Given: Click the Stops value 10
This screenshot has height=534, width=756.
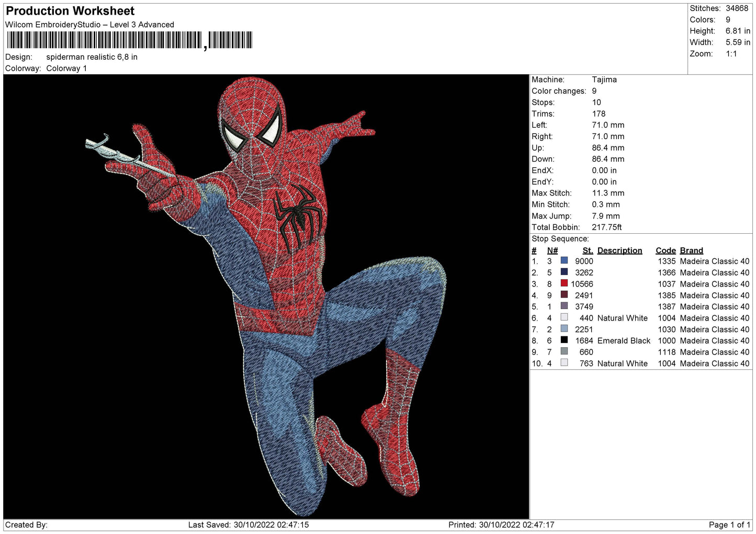Looking at the screenshot, I should point(596,103).
